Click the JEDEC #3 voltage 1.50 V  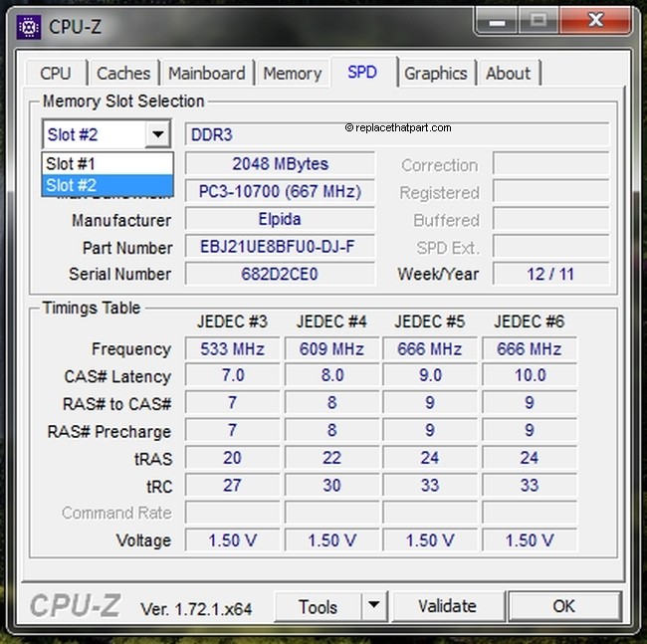pyautogui.click(x=232, y=540)
